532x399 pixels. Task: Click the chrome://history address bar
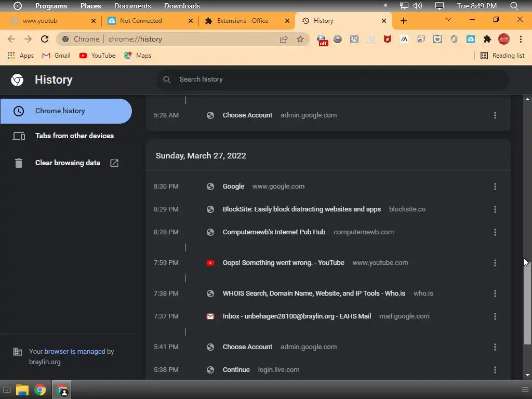tap(183, 39)
